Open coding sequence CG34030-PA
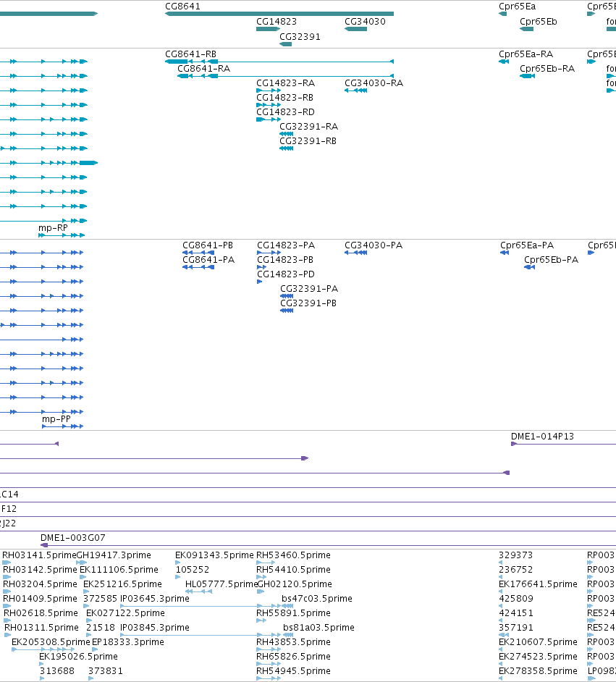This screenshot has width=616, height=682. [374, 245]
